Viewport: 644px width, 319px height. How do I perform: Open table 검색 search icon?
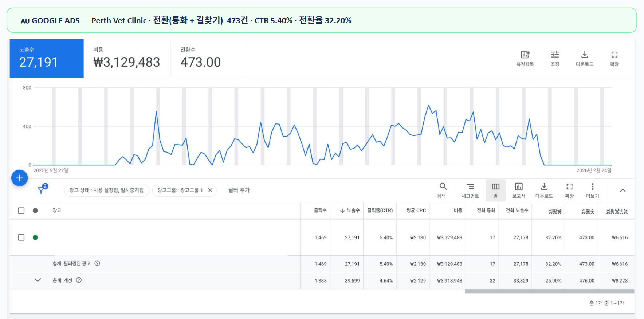443,187
